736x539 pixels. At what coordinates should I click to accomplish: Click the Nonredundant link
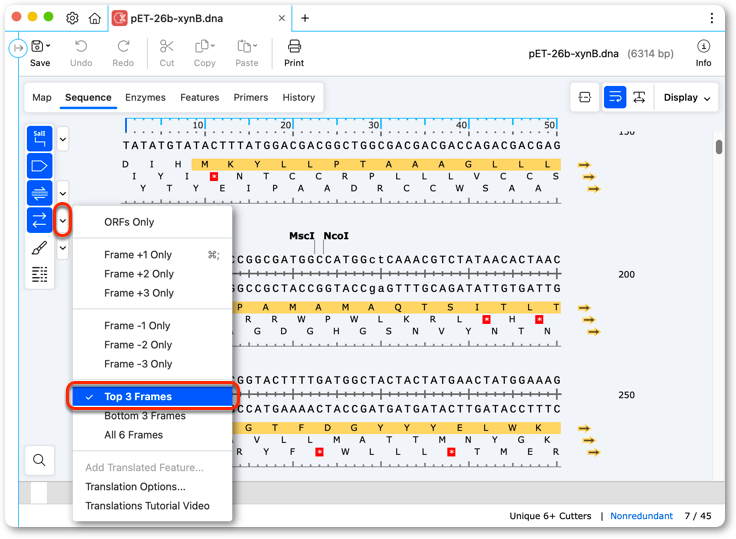(x=641, y=516)
